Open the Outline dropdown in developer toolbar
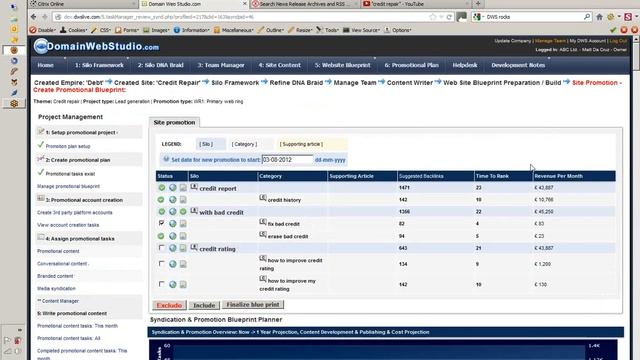 click(271, 30)
